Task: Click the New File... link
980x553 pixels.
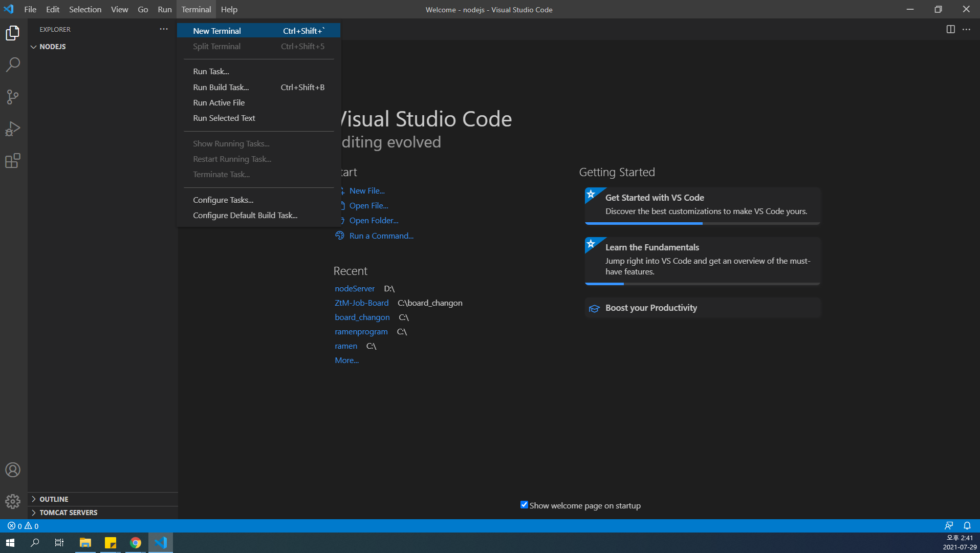Action: tap(367, 190)
